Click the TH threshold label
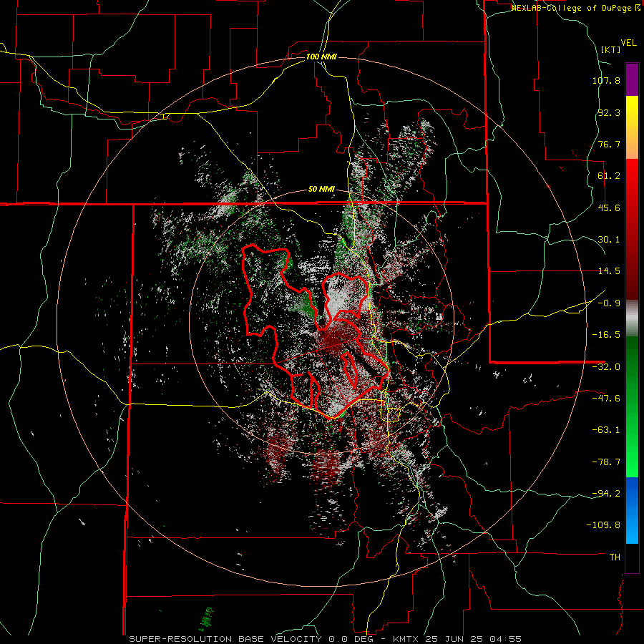This screenshot has height=644, width=644. click(615, 557)
